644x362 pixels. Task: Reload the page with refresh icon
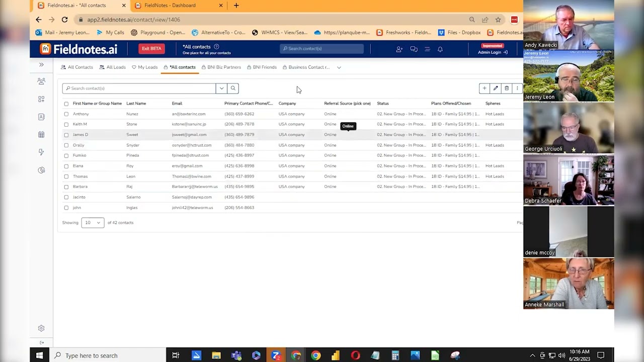coord(64,20)
